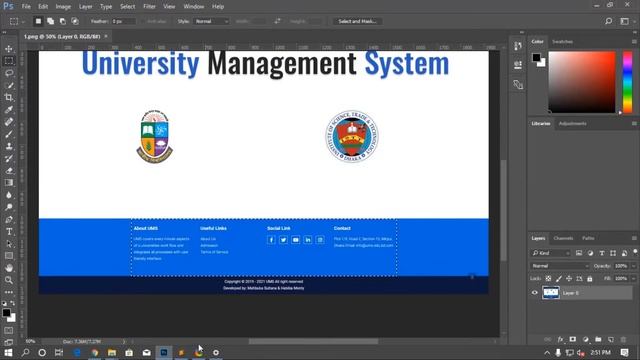This screenshot has width=640, height=360.
Task: Hide Layer 0 with the eye icon
Action: [x=535, y=293]
